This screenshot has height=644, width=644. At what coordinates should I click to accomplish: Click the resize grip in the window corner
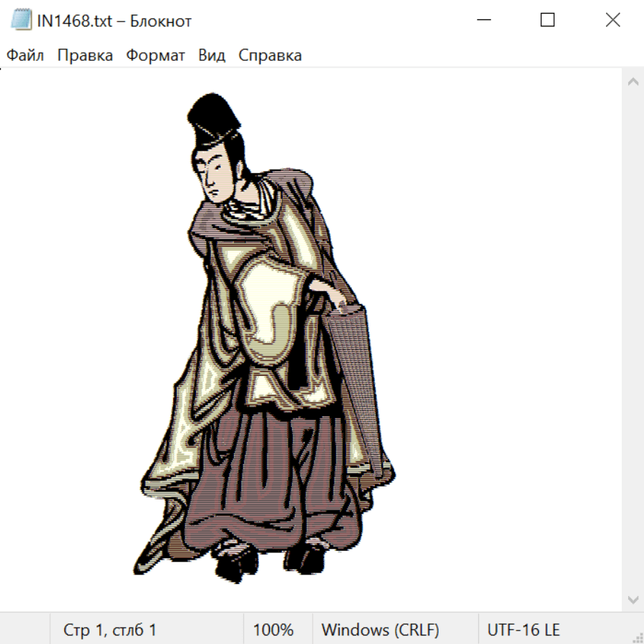[638, 638]
